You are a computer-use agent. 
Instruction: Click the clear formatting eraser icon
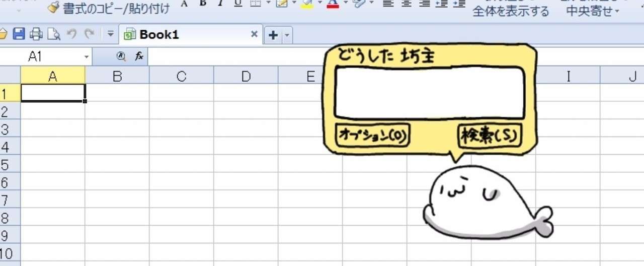click(x=359, y=4)
